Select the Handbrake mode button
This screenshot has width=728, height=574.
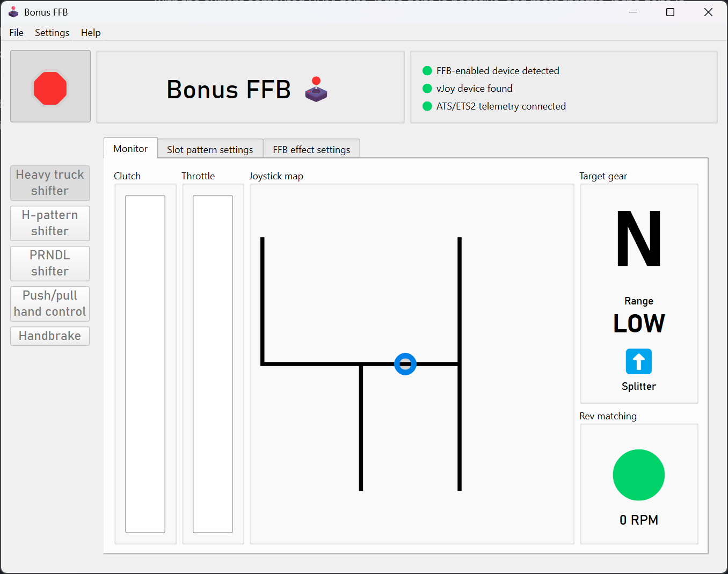[50, 336]
